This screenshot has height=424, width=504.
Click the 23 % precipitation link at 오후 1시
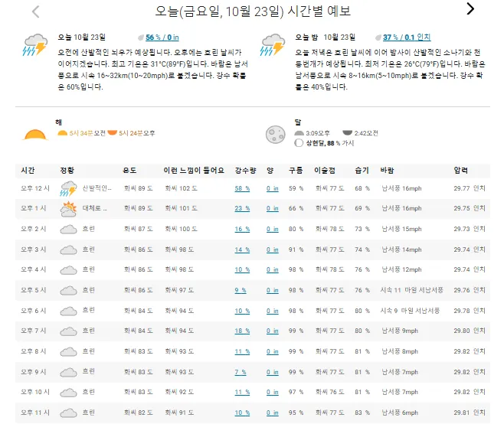tap(242, 208)
